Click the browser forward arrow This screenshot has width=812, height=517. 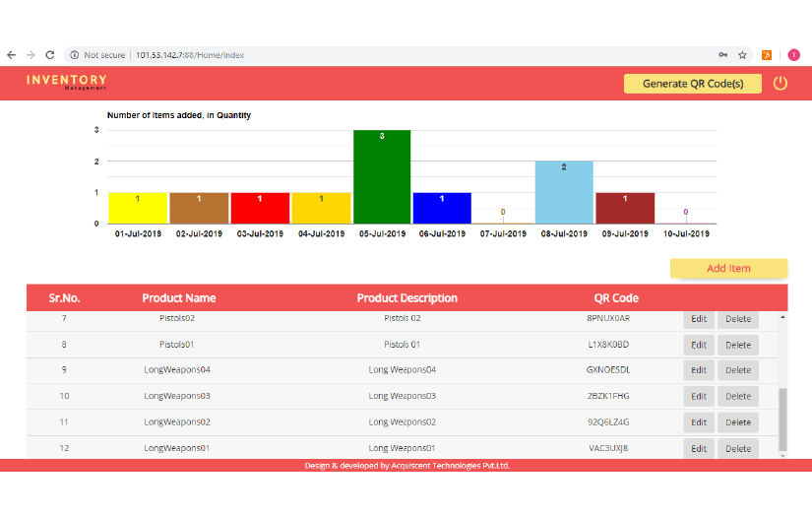click(x=31, y=55)
